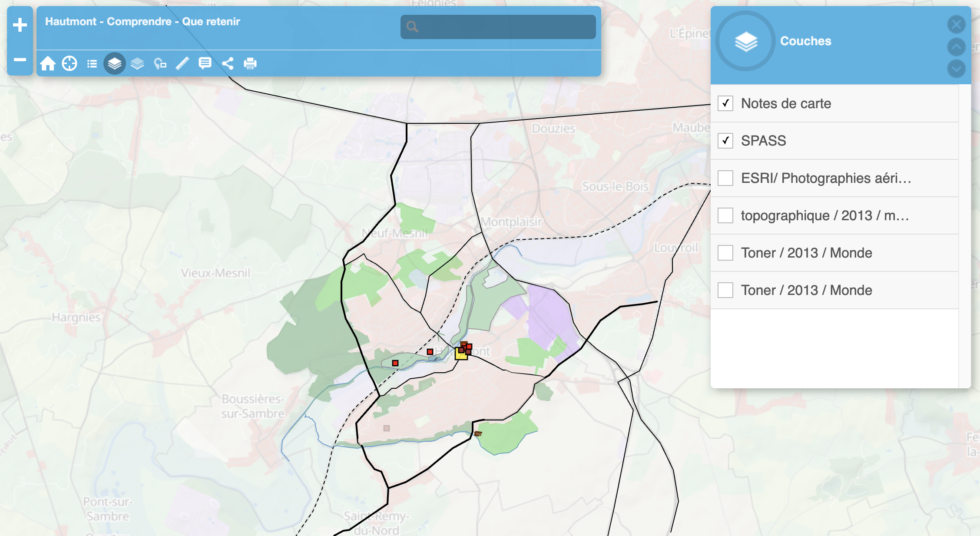The height and width of the screenshot is (536, 980).
Task: Zoom out with the minus button
Action: [x=20, y=60]
